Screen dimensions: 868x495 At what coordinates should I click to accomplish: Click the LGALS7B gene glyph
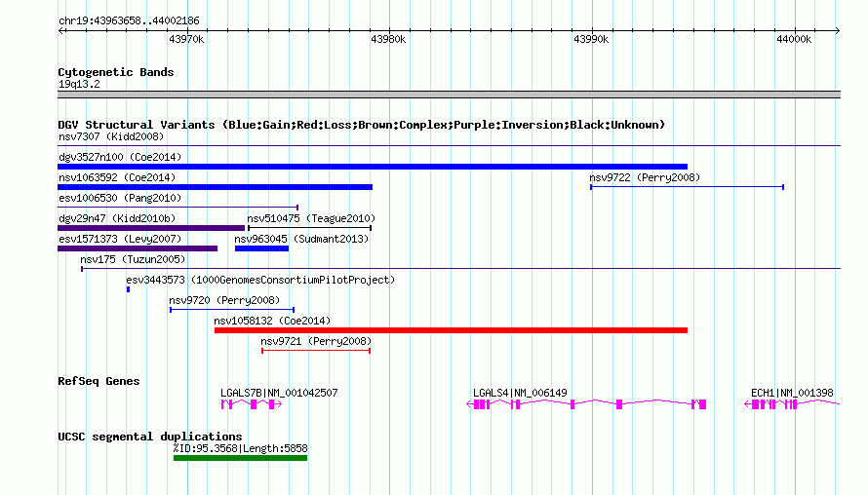click(x=252, y=404)
